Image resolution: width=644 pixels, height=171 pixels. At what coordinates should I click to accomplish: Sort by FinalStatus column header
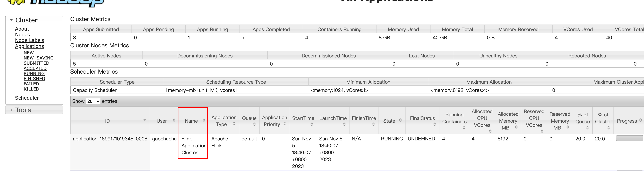(x=422, y=118)
